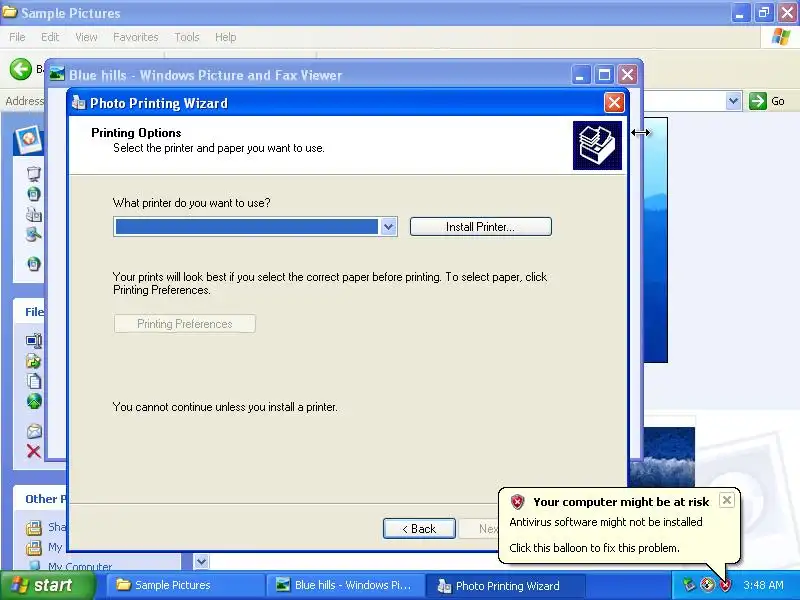Click the Set as desktop background icon
The width and height of the screenshot is (800, 600).
(34, 234)
